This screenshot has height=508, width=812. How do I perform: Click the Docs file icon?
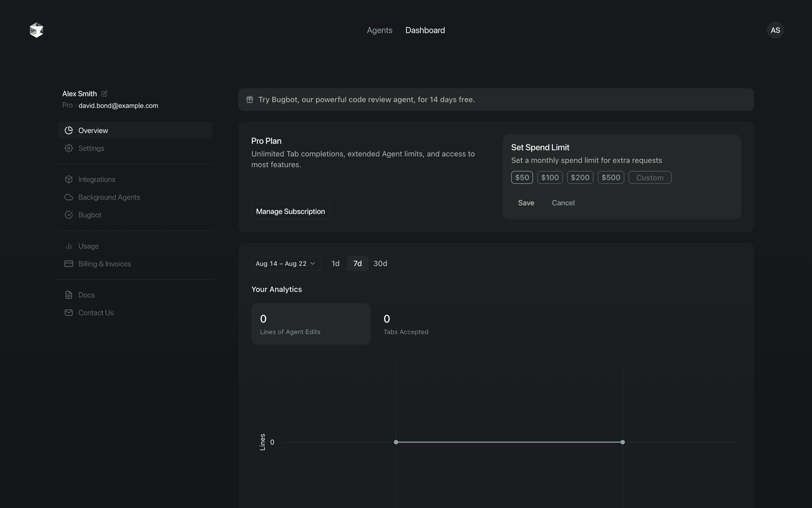69,295
